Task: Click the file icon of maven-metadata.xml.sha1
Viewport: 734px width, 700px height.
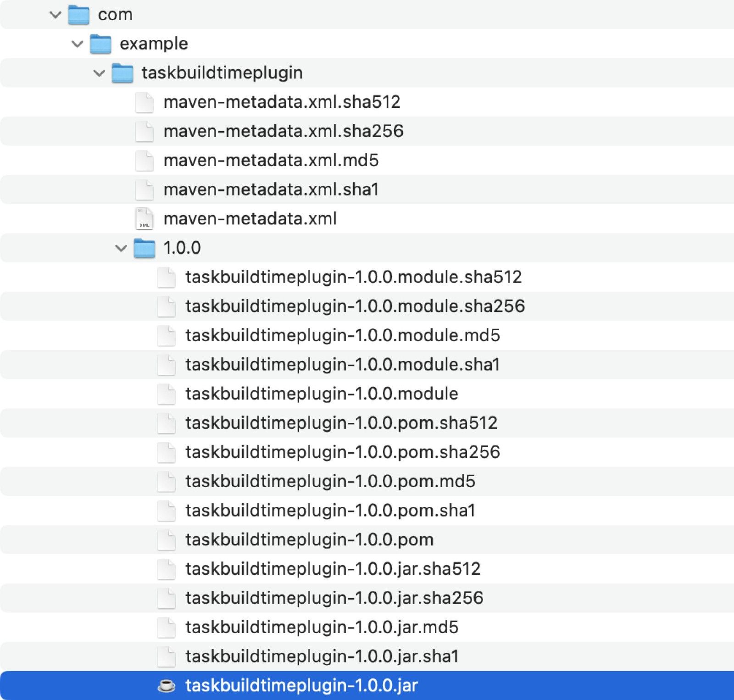Action: click(144, 190)
